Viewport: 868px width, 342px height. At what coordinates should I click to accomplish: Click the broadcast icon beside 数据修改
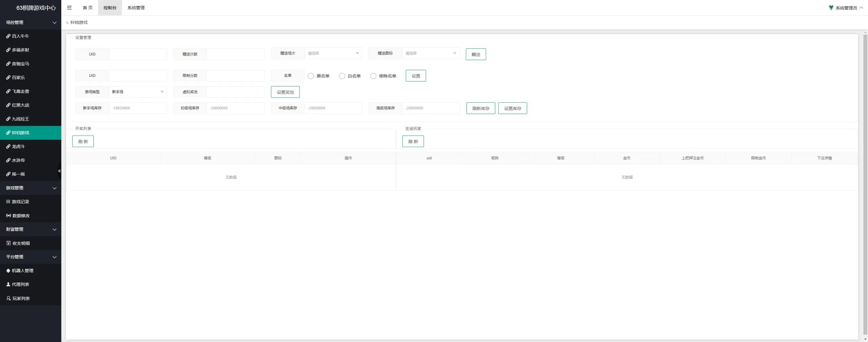coord(8,216)
